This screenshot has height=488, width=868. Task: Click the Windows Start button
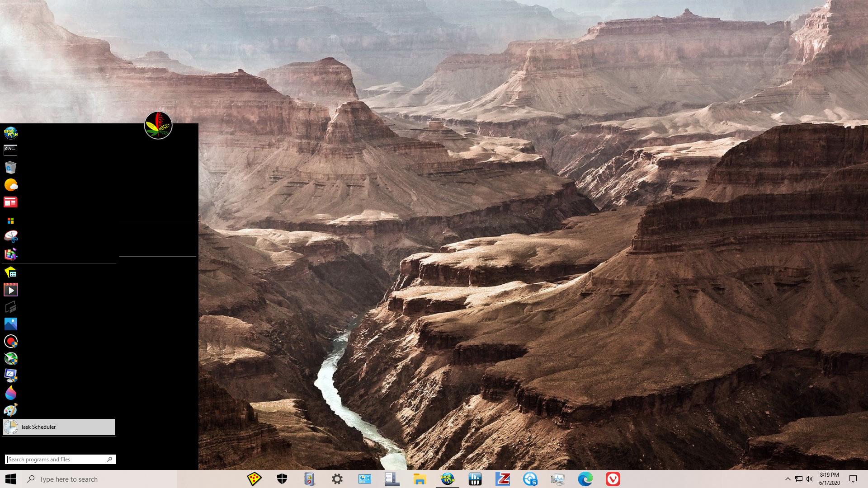point(11,479)
